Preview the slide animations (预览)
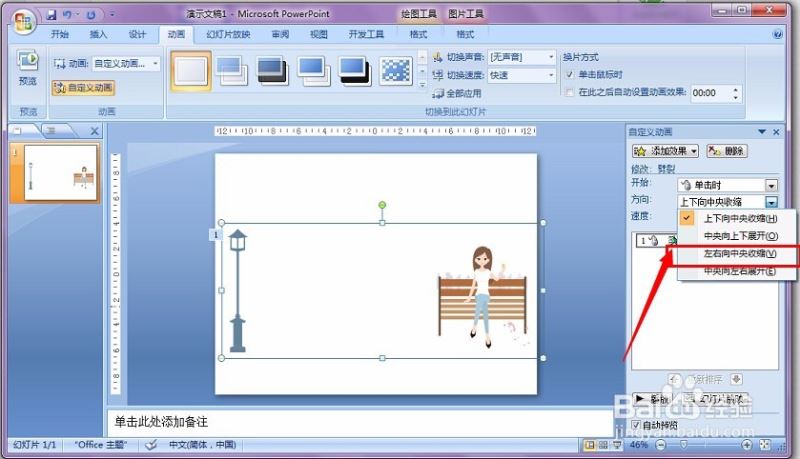 (x=28, y=69)
